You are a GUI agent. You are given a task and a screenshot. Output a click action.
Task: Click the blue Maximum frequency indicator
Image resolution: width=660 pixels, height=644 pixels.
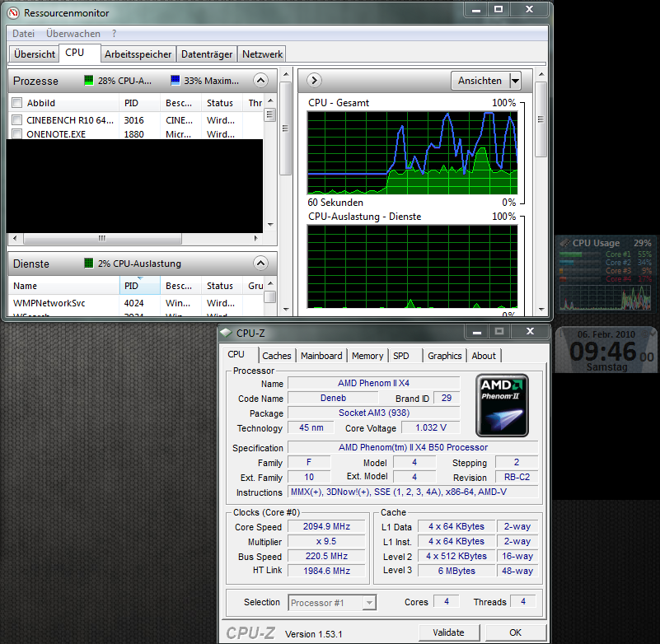pyautogui.click(x=176, y=81)
